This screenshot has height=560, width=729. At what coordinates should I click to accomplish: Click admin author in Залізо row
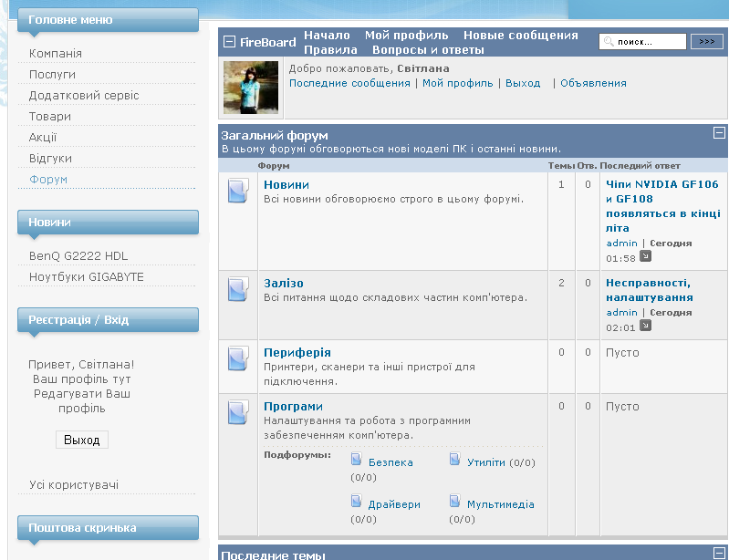[x=621, y=312]
